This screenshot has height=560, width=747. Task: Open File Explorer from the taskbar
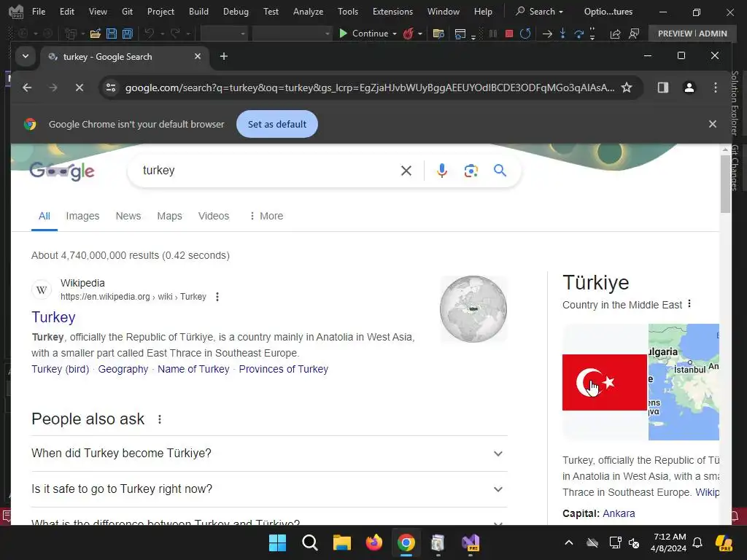pyautogui.click(x=341, y=542)
